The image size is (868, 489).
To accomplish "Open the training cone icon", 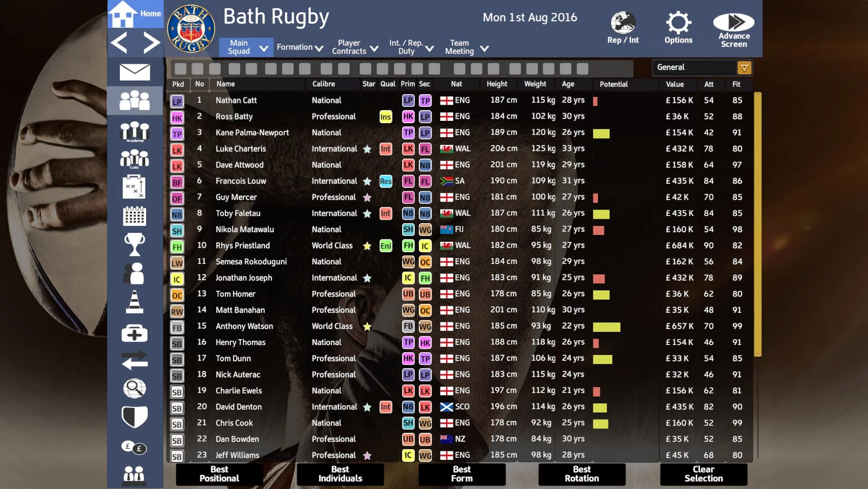I will tap(135, 302).
